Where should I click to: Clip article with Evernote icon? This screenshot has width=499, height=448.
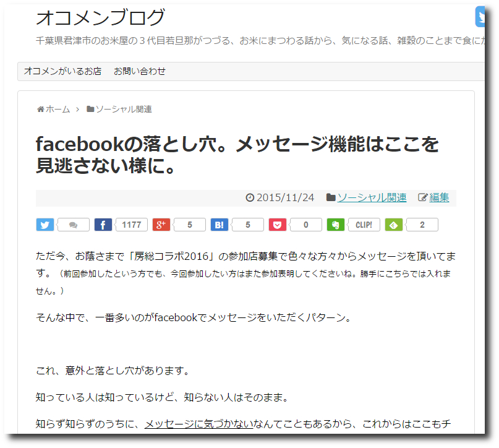click(336, 225)
